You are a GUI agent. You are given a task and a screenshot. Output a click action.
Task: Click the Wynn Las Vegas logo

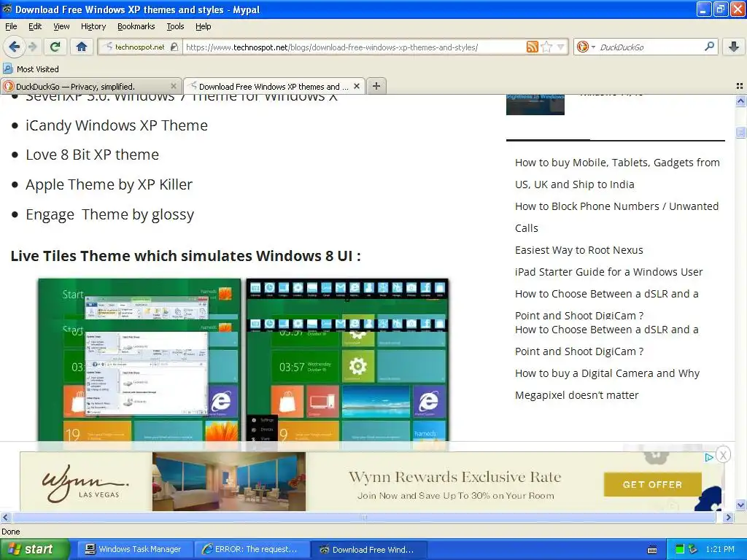(86, 482)
